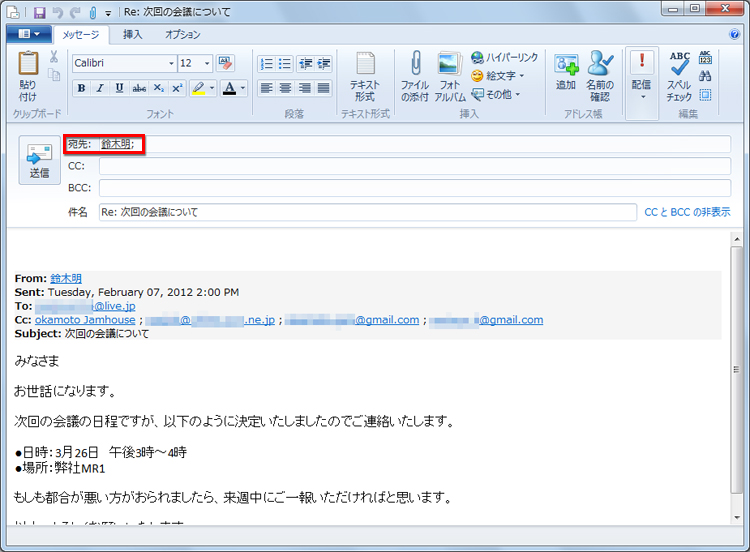750x552 pixels.
Task: Click the decrease indent icon
Action: [305, 64]
